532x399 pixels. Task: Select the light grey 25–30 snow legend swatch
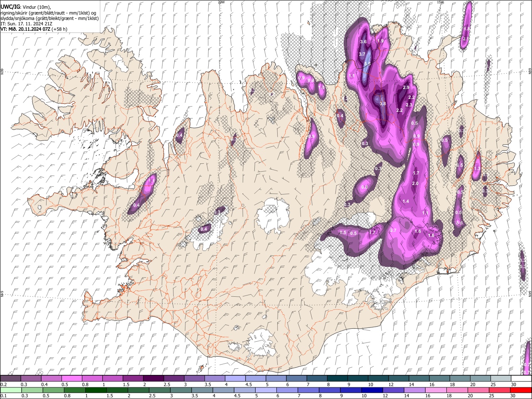click(x=501, y=379)
